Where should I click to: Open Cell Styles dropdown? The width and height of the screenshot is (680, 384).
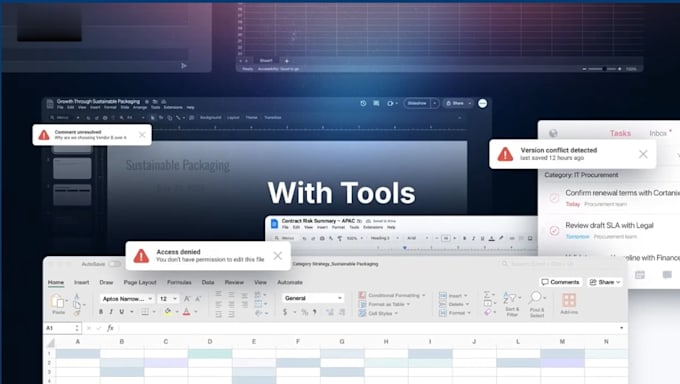click(x=378, y=313)
